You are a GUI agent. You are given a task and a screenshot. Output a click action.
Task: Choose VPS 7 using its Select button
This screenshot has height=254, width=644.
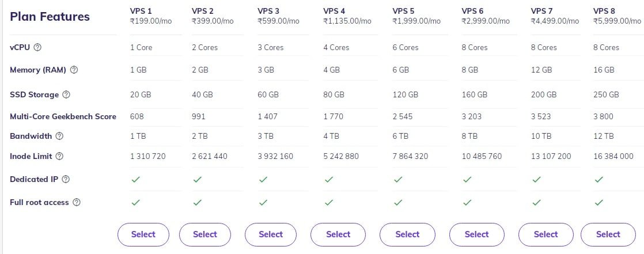pos(546,234)
